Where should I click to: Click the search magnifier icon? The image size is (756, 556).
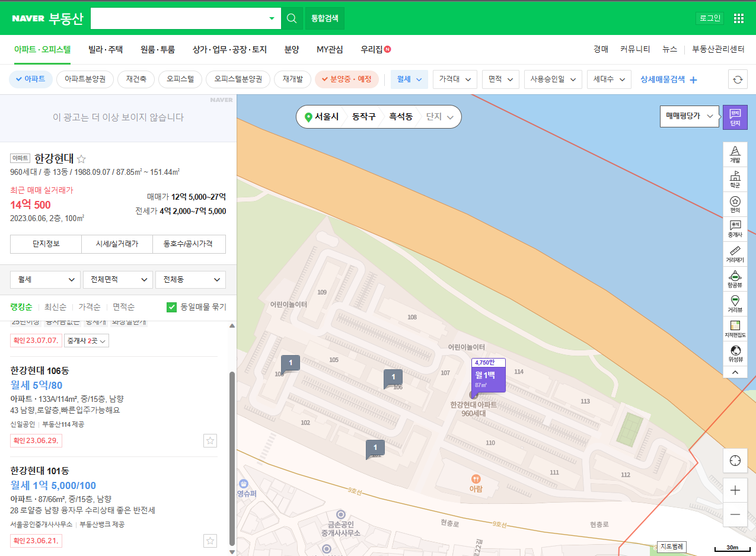(291, 18)
